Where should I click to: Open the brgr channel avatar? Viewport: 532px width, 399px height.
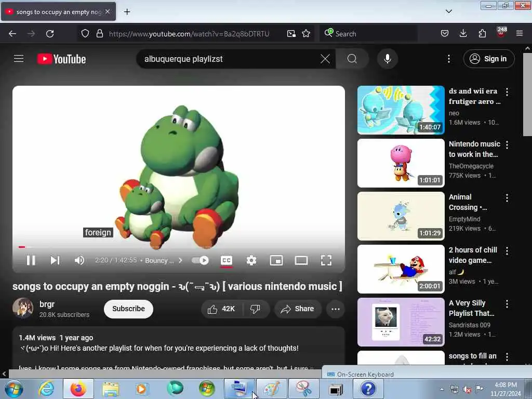coord(23,308)
